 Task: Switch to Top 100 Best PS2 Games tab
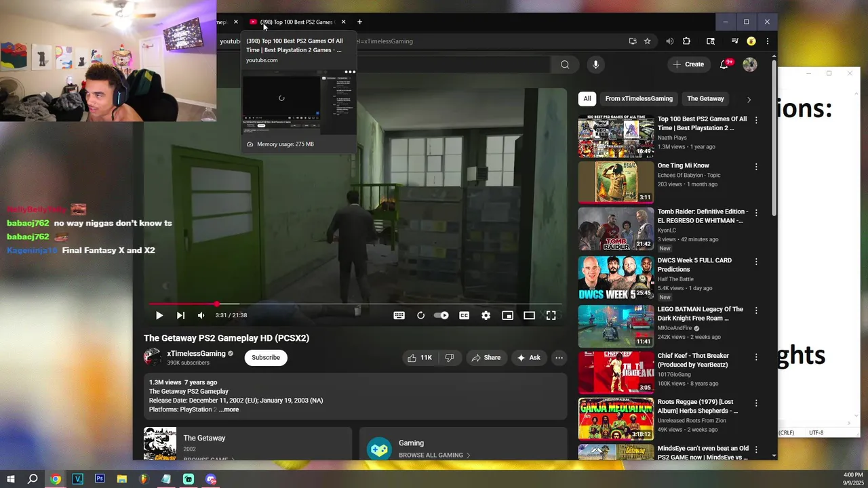tap(296, 22)
